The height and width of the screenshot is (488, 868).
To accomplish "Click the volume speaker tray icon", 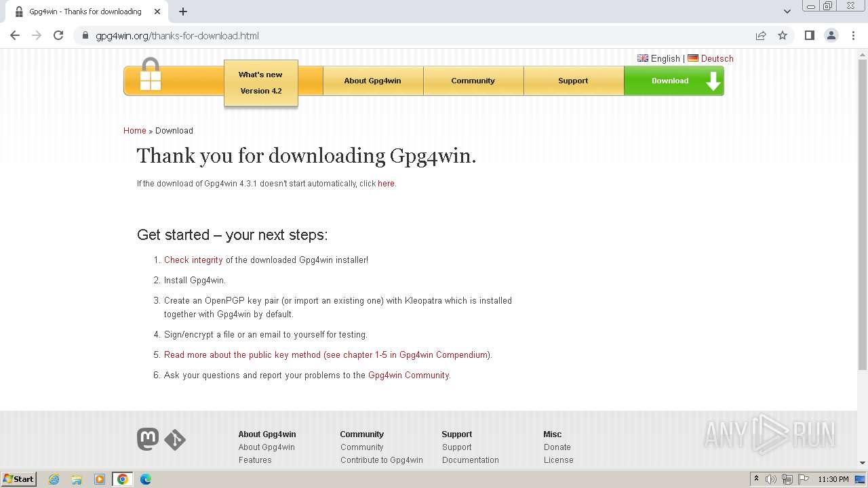I will [771, 479].
